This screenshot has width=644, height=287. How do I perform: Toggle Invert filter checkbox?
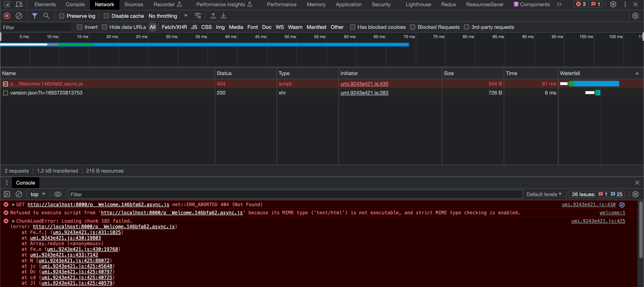click(80, 27)
